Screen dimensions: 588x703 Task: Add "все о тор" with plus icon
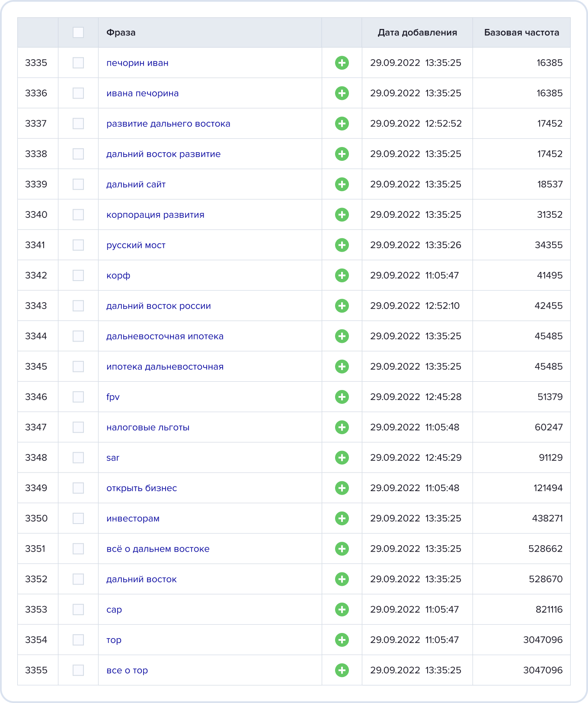point(342,670)
